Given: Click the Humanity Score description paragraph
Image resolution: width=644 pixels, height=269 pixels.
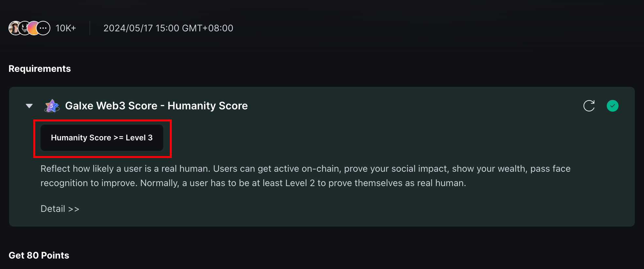Looking at the screenshot, I should [x=305, y=176].
